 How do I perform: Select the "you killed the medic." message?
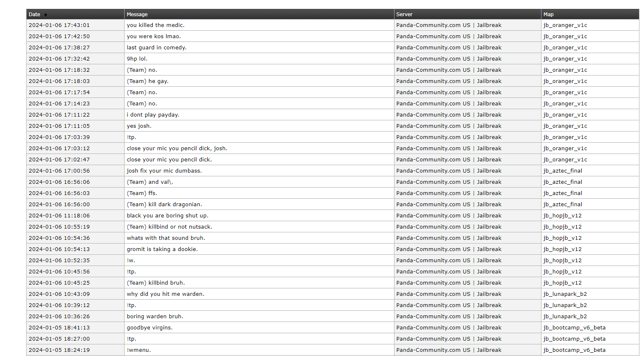[x=156, y=25]
